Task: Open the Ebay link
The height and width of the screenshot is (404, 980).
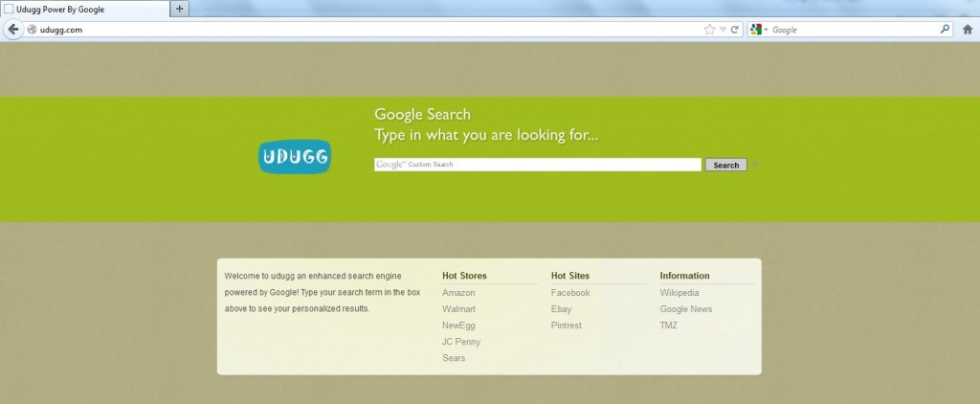Action: pyautogui.click(x=561, y=309)
